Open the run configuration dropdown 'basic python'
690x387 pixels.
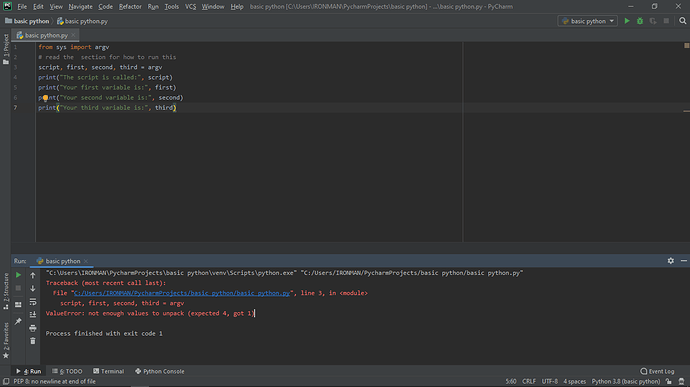(x=587, y=21)
